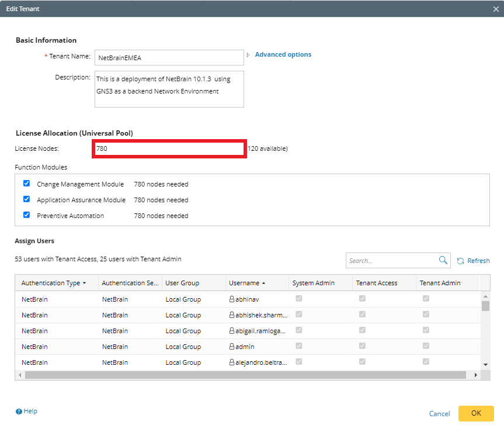Click the scroll left arrow in users table
This screenshot has height=432, width=504.
tap(20, 375)
